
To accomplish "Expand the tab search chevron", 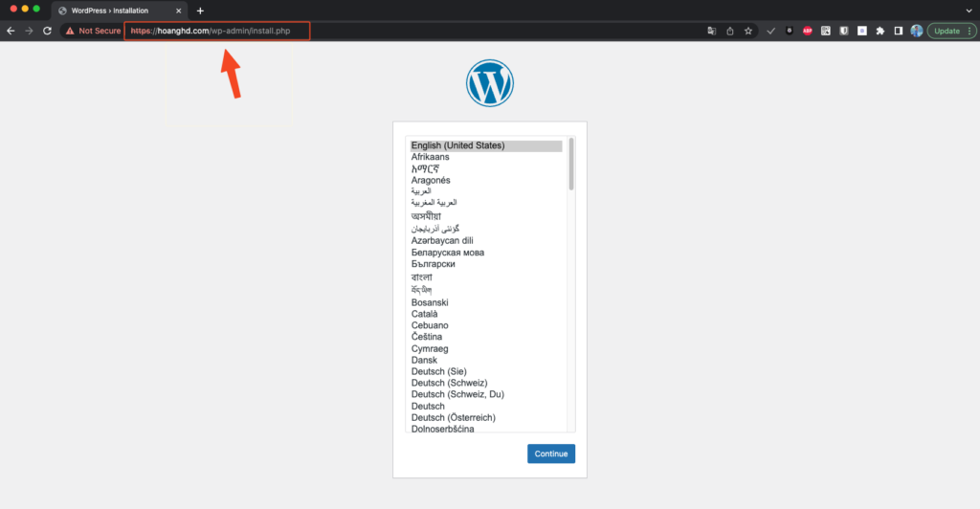I will point(969,11).
